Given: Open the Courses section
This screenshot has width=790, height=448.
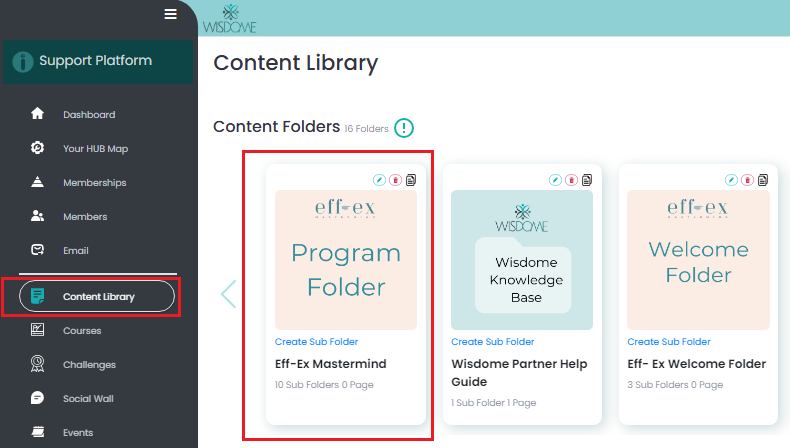Looking at the screenshot, I should [82, 331].
